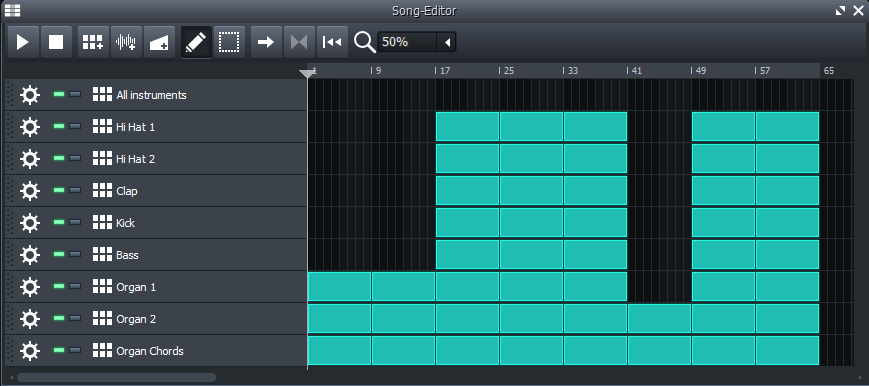Click timeline at bar 49 marker
Image resolution: width=869 pixels, height=386 pixels.
pyautogui.click(x=698, y=71)
